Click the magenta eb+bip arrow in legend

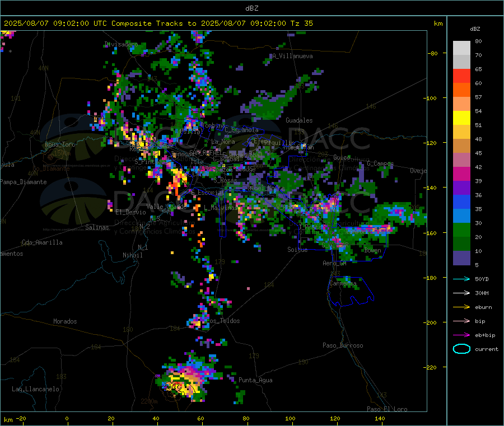pos(461,335)
